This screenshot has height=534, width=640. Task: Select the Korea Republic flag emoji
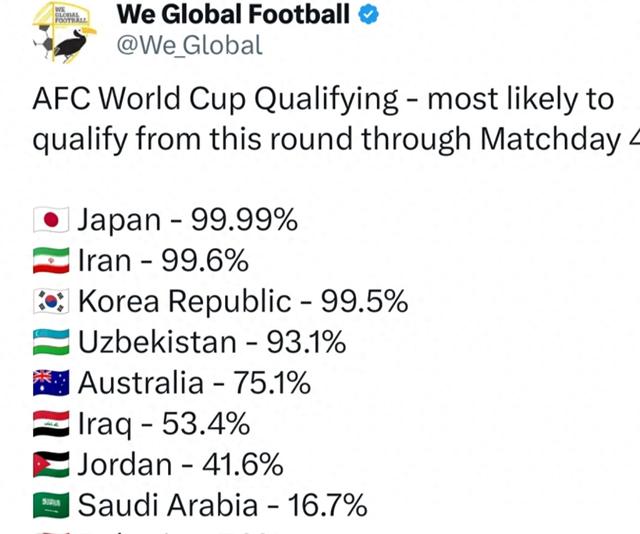click(51, 301)
